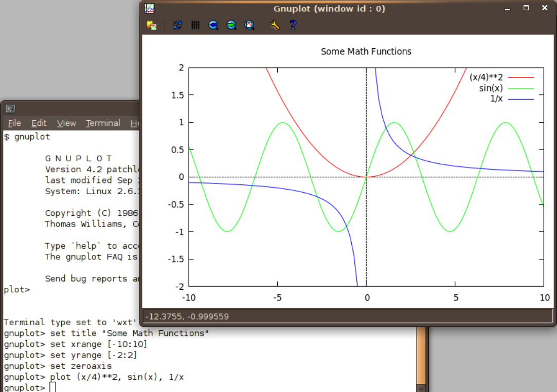Apply next zoom settings magnifier icon
Image resolution: width=557 pixels, height=392 pixels.
(x=231, y=25)
